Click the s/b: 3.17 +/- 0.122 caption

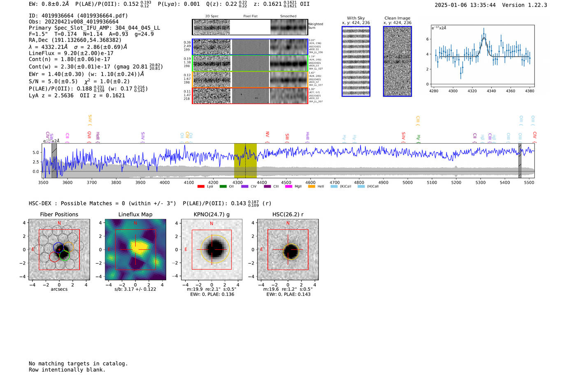coord(135,289)
